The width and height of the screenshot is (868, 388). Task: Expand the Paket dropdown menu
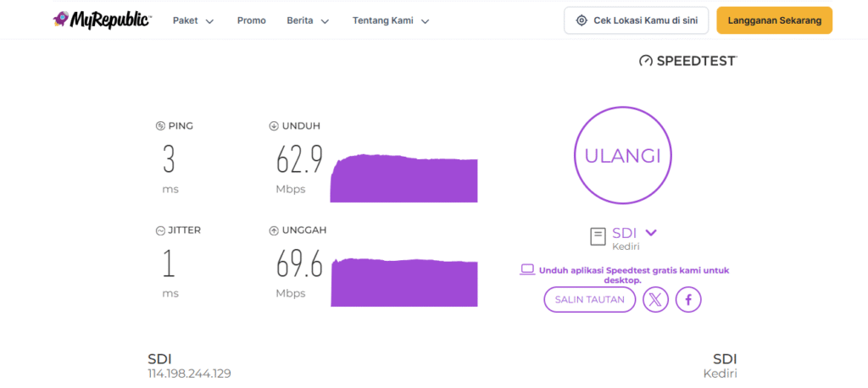click(192, 20)
